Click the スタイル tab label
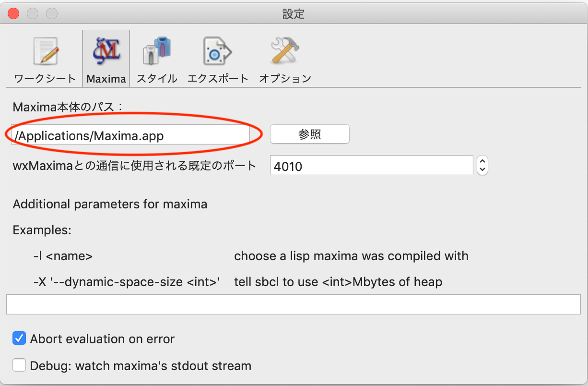The height and width of the screenshot is (386, 588). (157, 79)
